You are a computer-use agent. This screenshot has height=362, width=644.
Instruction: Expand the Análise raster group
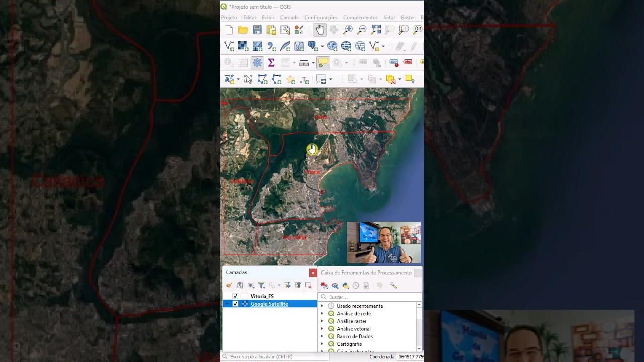coord(322,321)
